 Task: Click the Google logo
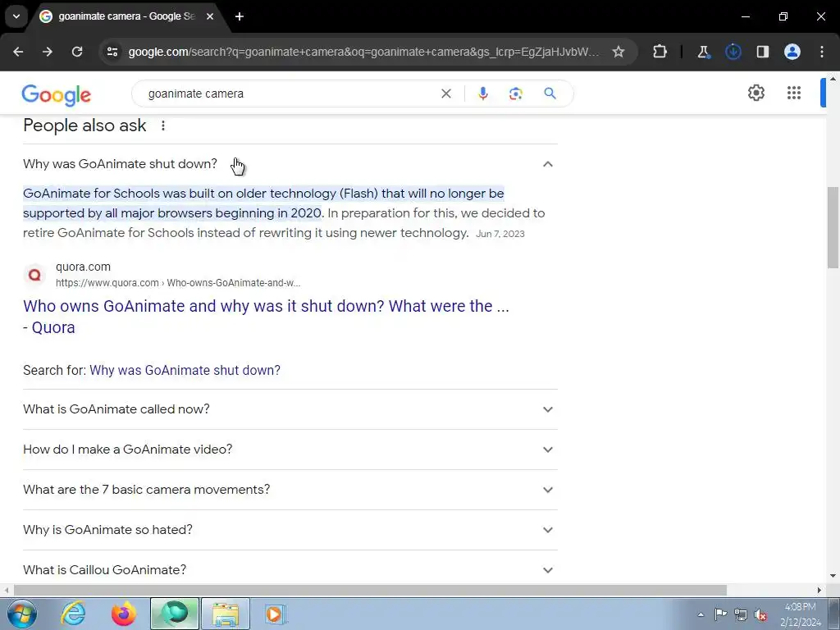click(x=57, y=95)
